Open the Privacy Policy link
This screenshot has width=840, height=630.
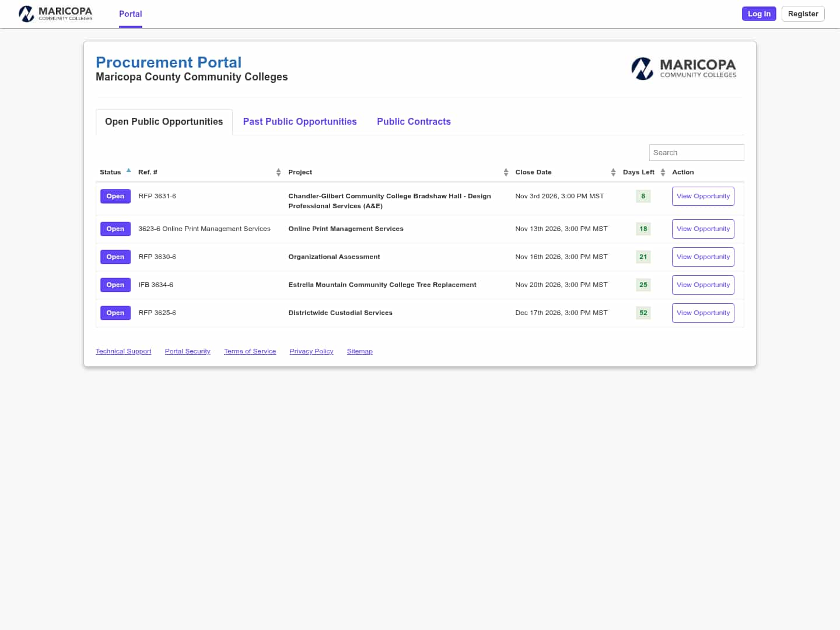coord(311,351)
